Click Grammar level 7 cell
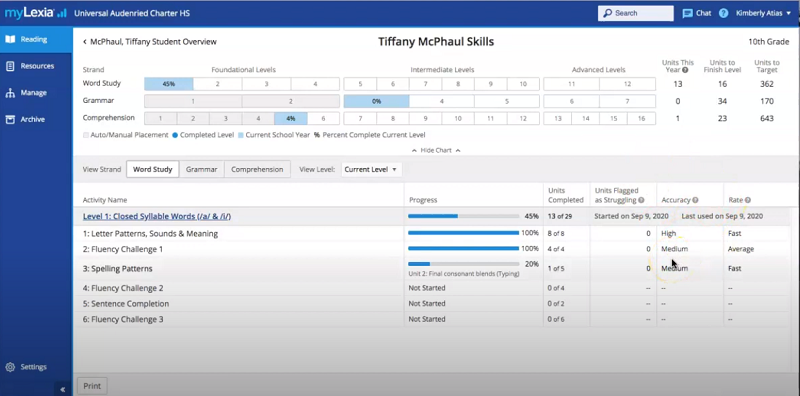This screenshot has height=396, width=800. coord(627,101)
